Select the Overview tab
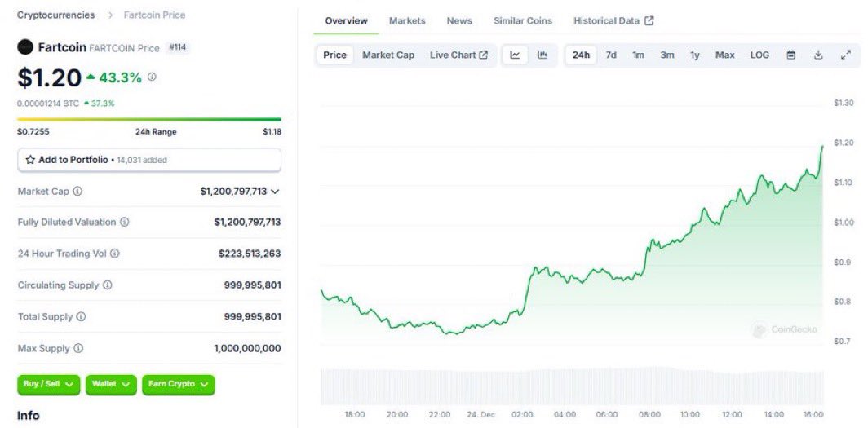The image size is (868, 428). [x=346, y=21]
